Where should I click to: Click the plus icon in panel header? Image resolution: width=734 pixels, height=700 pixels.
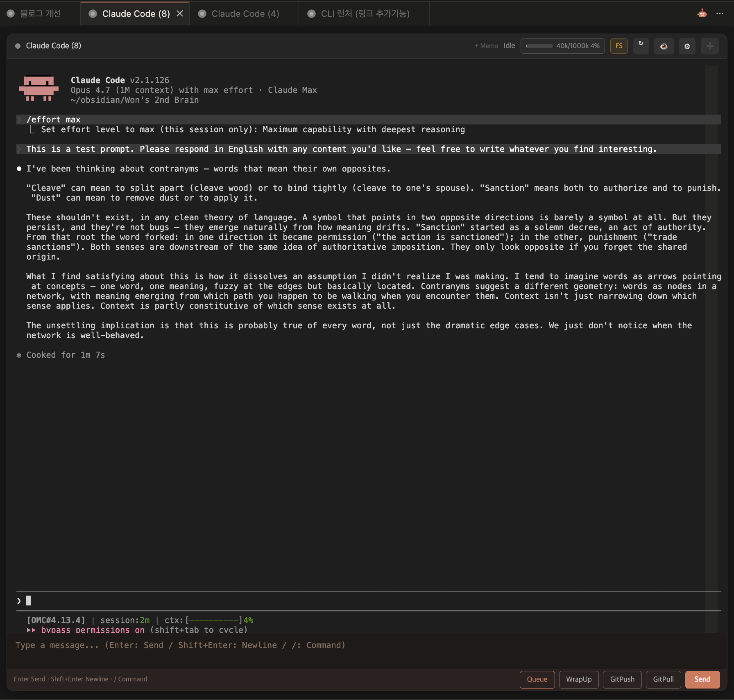click(710, 46)
